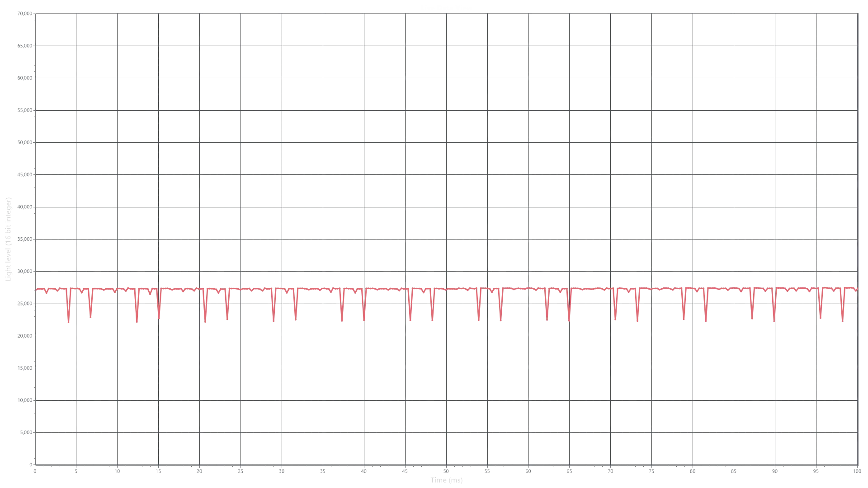Click the red line dip at 15 ms
The image size is (868, 488).
tap(159, 318)
